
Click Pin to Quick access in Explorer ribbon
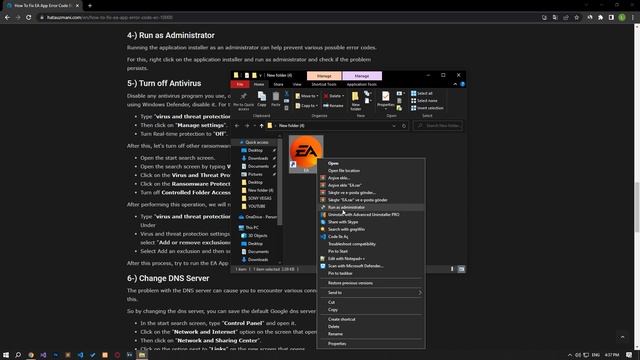(x=243, y=101)
